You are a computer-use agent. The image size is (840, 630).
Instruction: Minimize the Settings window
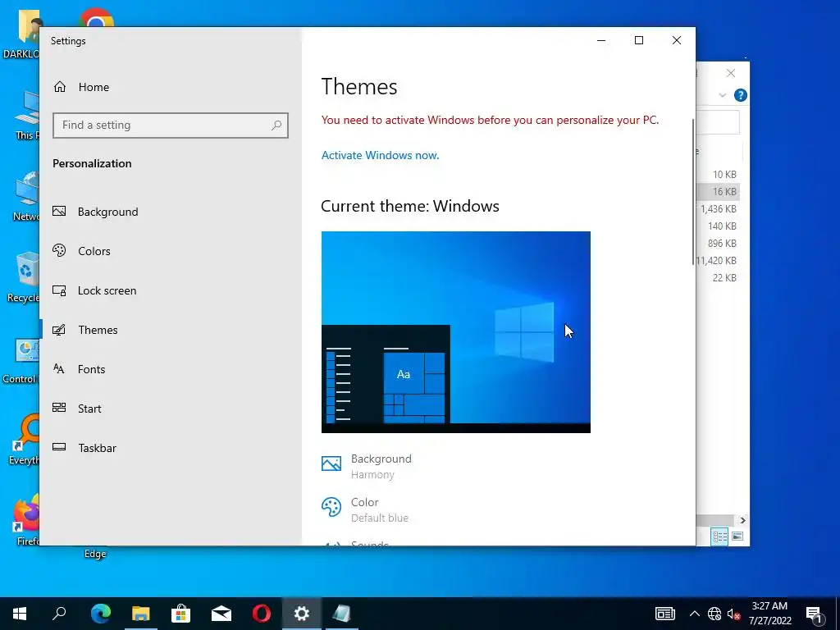pyautogui.click(x=601, y=41)
